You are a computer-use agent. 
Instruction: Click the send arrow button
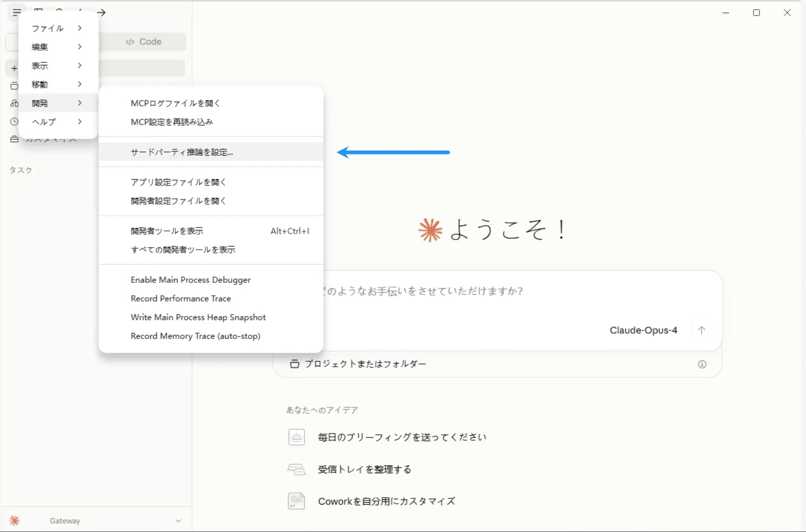701,330
